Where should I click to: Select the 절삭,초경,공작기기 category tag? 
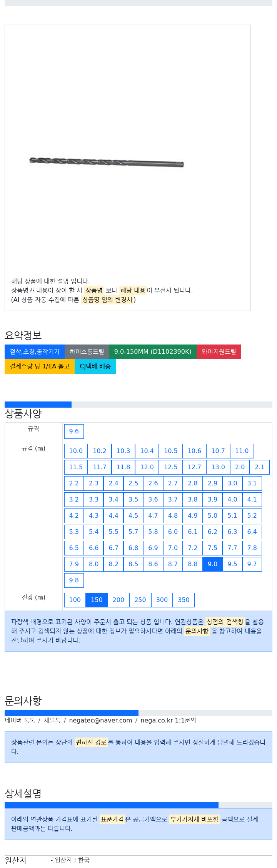coord(35,352)
